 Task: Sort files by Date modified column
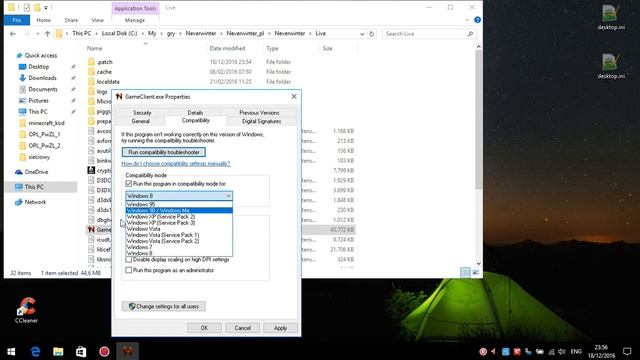[227, 48]
